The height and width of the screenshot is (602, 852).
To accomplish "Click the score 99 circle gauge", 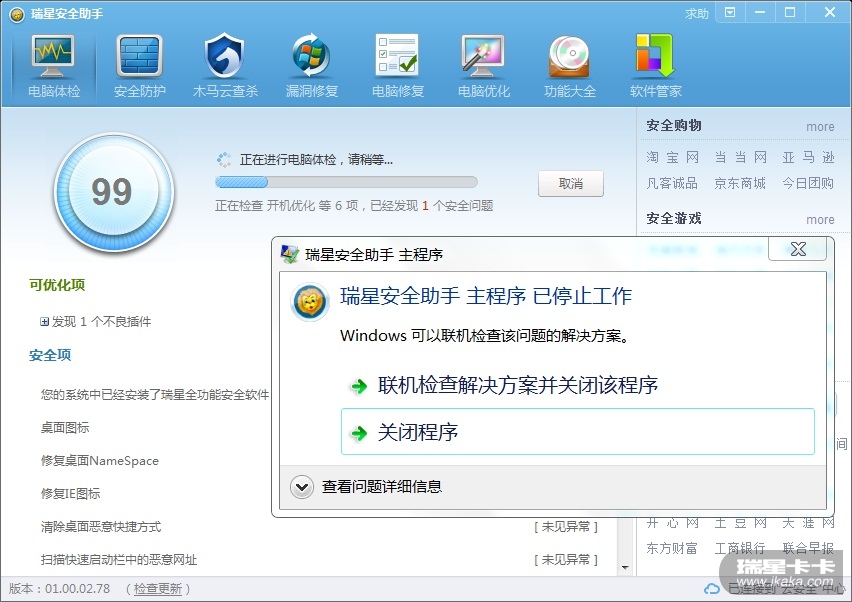I will click(x=113, y=192).
